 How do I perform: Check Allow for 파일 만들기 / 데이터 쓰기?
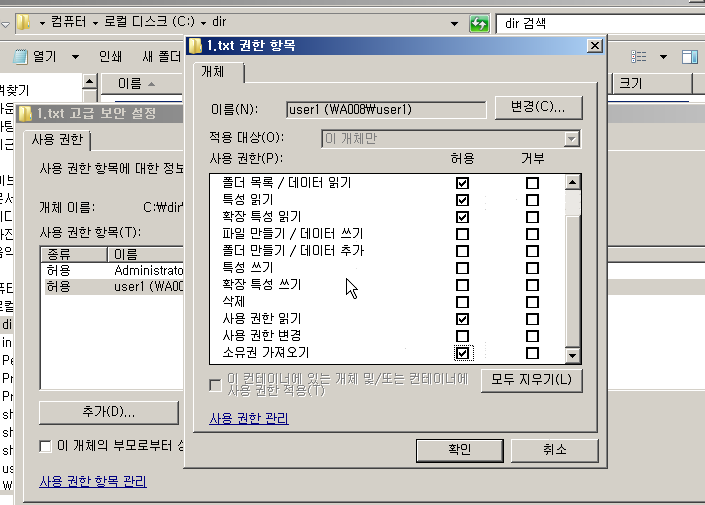462,234
